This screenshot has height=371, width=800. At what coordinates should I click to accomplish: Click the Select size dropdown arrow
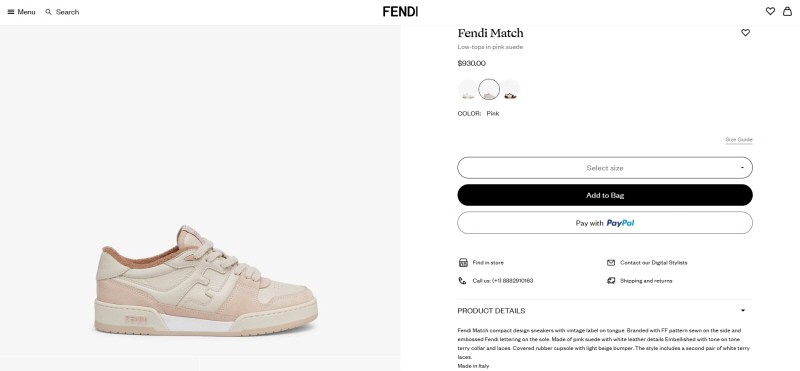point(742,168)
